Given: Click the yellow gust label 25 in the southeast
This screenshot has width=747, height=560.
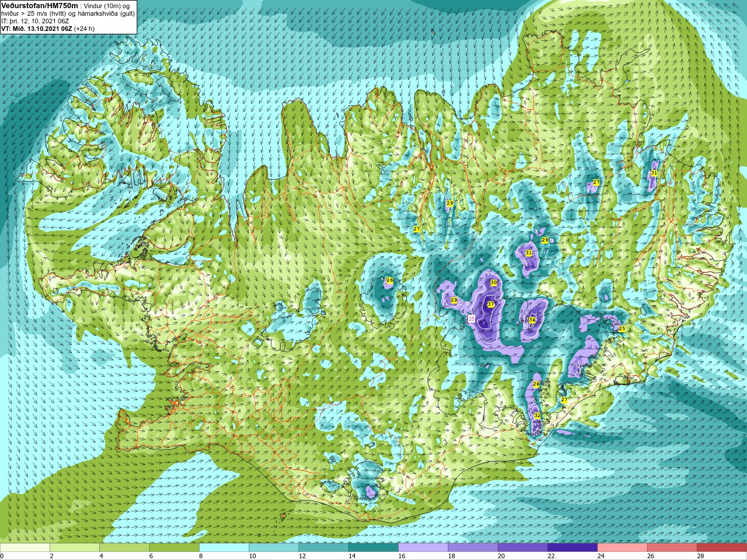Looking at the screenshot, I should coord(622,329).
